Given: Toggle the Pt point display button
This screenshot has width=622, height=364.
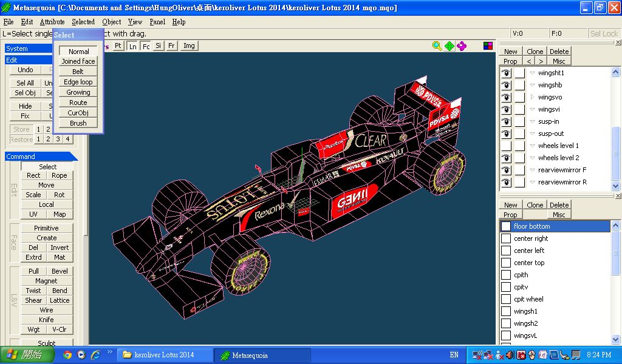Looking at the screenshot, I should pos(118,46).
